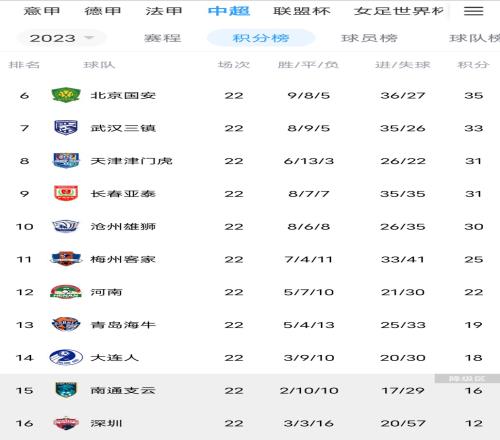Viewport: 500px width, 440px height.
Task: Click the 天津津门虎 team crest
Action: (x=66, y=160)
